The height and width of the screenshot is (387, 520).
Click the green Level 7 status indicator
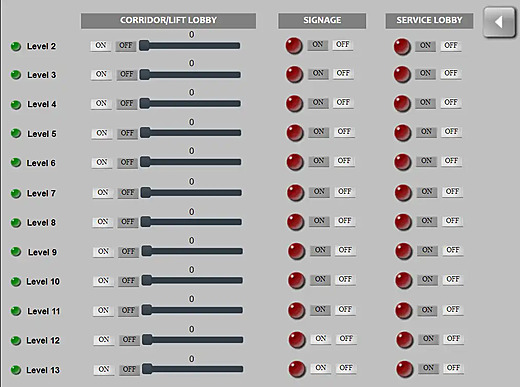click(16, 193)
